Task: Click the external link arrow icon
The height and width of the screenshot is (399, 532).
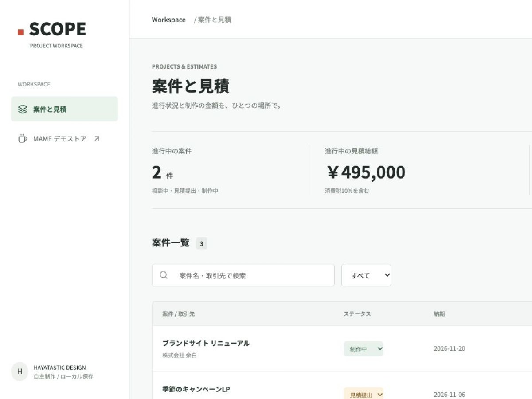Action: (97, 139)
